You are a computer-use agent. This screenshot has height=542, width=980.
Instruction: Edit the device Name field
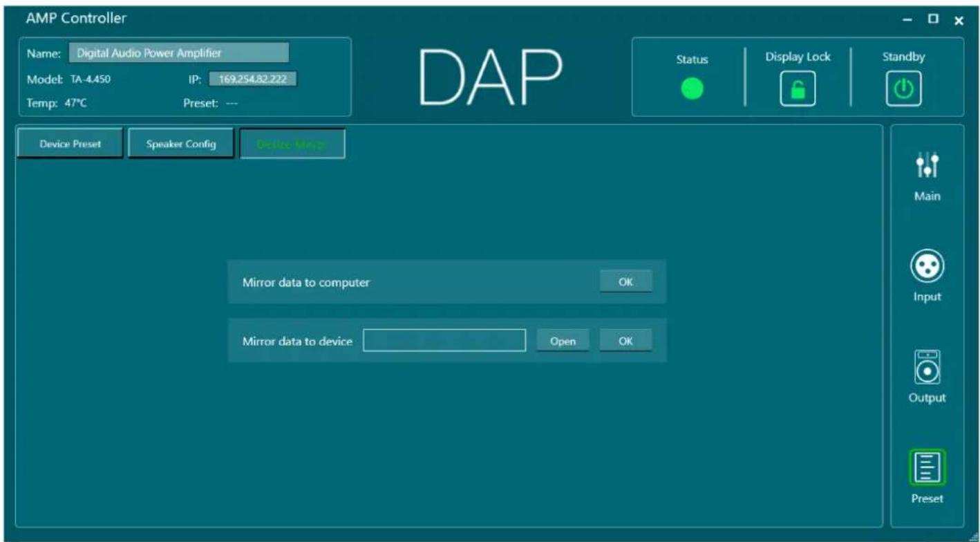click(179, 53)
